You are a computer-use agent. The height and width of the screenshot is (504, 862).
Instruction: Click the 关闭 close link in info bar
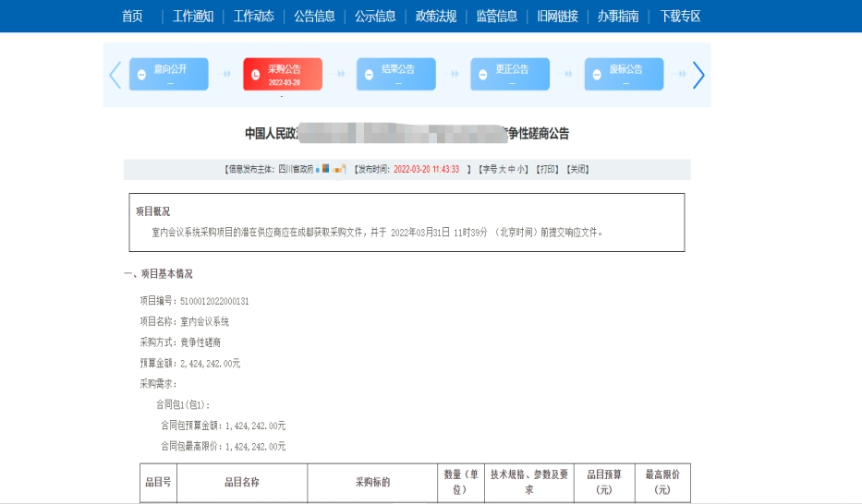click(x=577, y=170)
